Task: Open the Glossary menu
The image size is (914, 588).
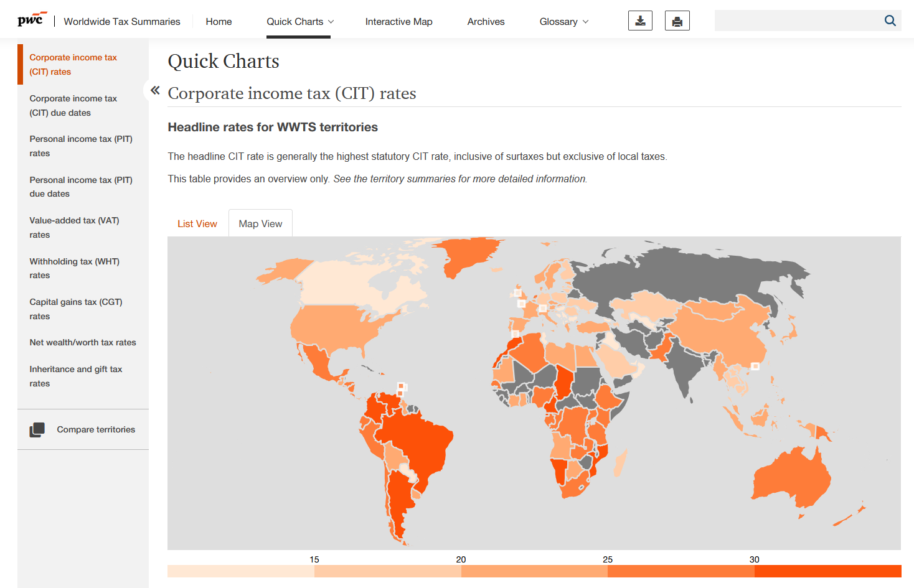Action: click(x=558, y=22)
